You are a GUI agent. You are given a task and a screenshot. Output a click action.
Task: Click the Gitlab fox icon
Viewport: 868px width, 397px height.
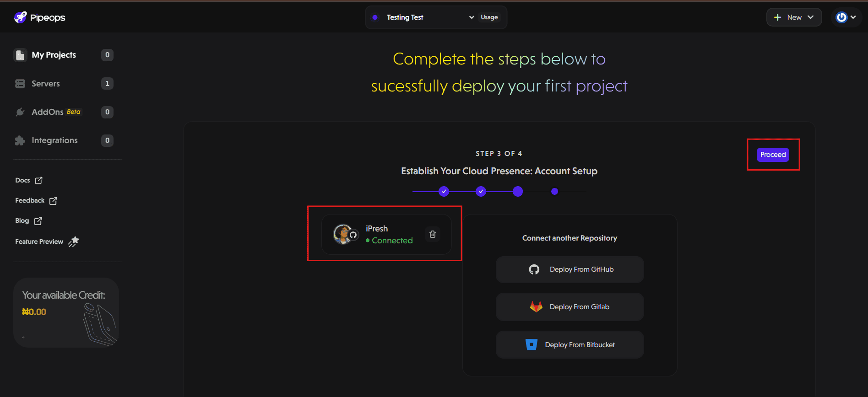(536, 306)
